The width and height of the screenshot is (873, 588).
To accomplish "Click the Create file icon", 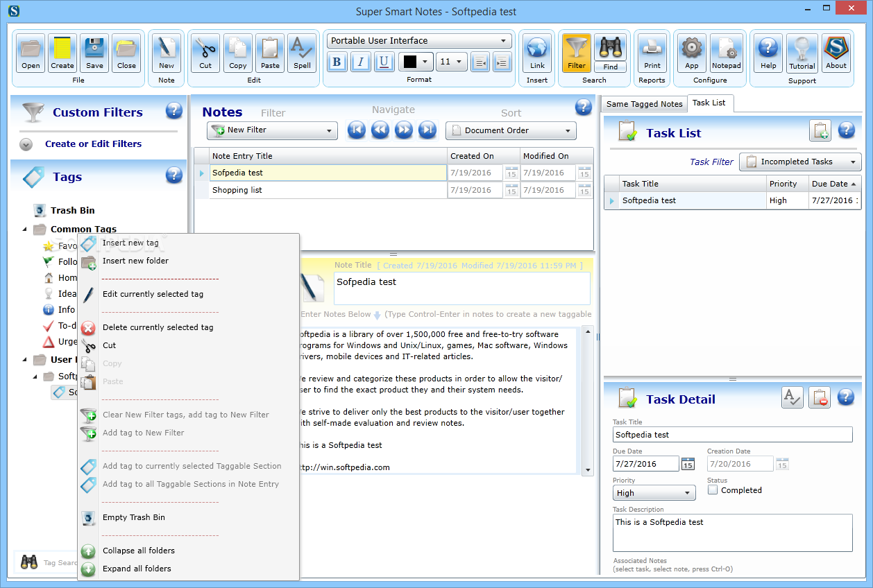I will coord(62,53).
